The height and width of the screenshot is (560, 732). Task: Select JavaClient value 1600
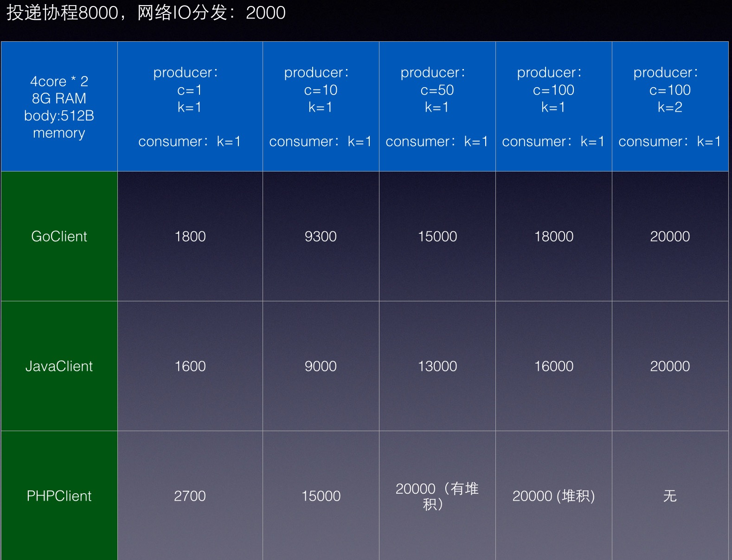(x=190, y=366)
